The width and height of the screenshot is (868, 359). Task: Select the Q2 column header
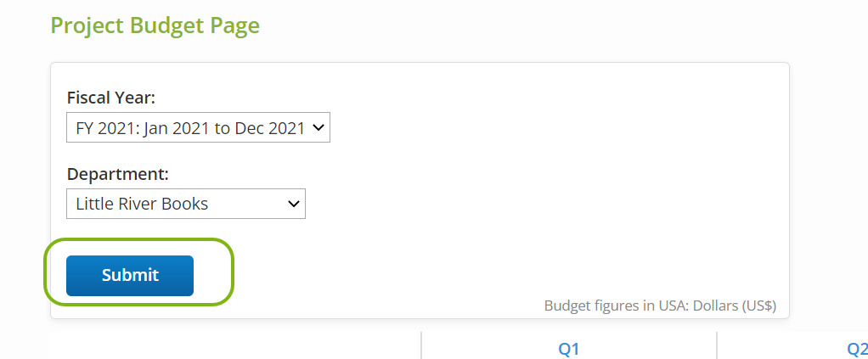857,349
